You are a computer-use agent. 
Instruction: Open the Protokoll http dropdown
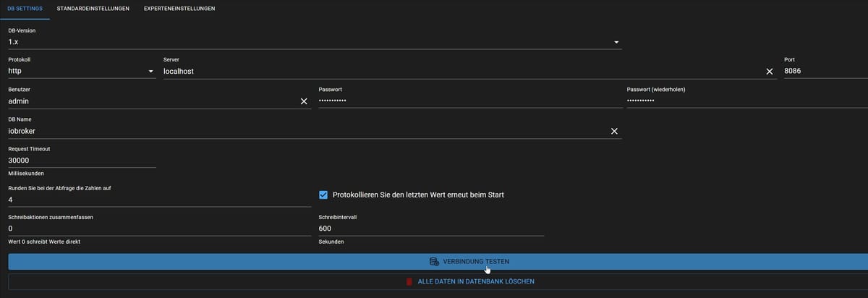pos(82,72)
